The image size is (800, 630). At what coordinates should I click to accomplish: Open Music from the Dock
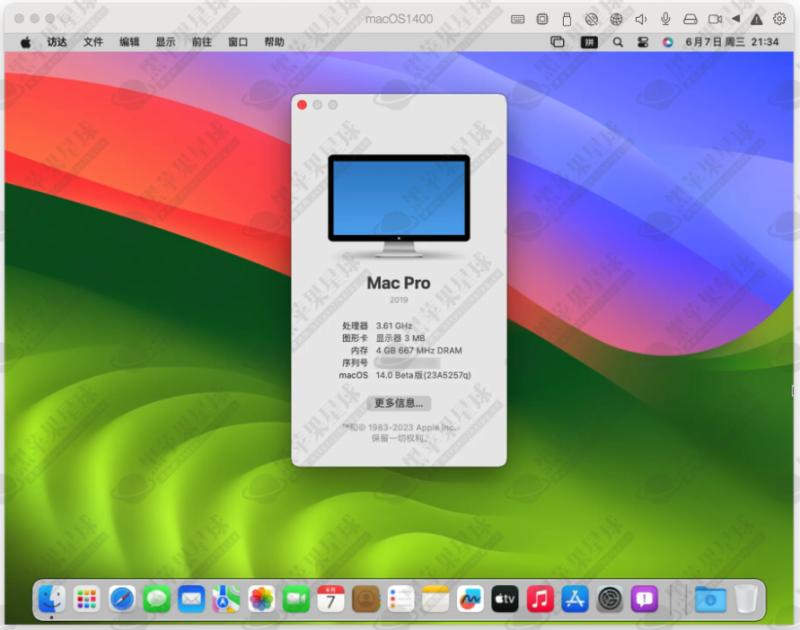click(540, 599)
